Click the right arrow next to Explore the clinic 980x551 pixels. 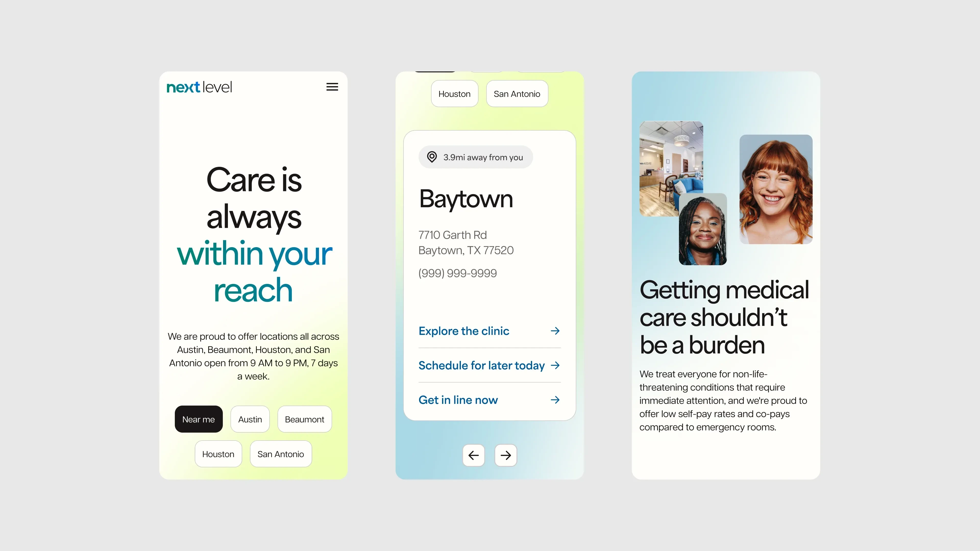(x=555, y=330)
